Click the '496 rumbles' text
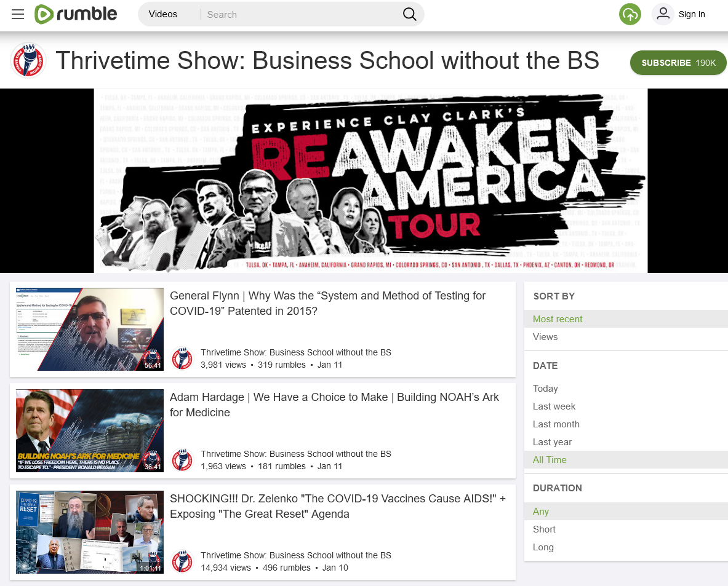Image resolution: width=728 pixels, height=586 pixels. click(287, 568)
